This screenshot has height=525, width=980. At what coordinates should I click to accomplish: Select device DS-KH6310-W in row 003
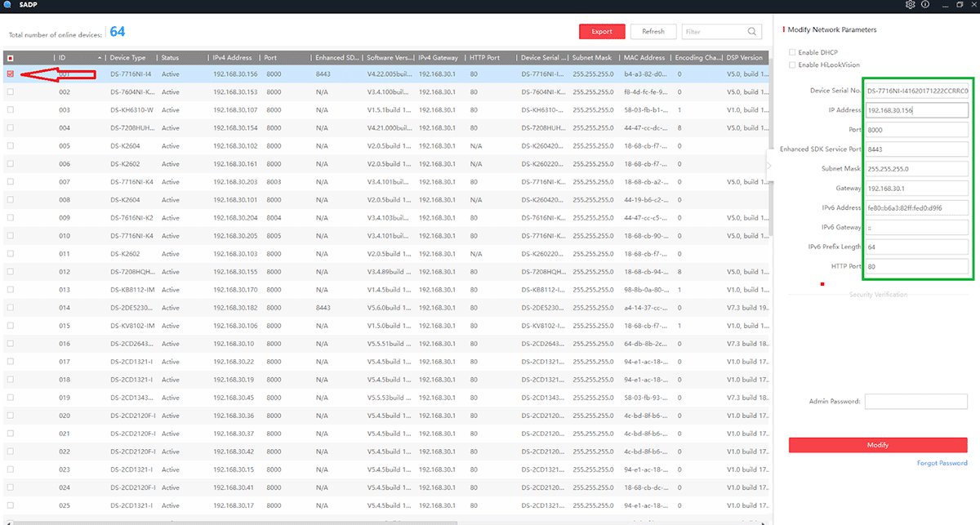click(x=131, y=110)
